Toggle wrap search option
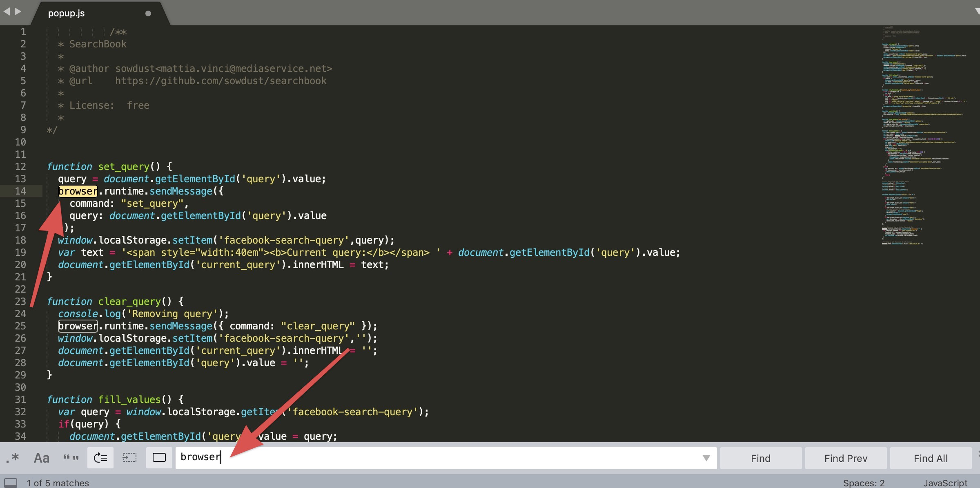 [x=100, y=458]
